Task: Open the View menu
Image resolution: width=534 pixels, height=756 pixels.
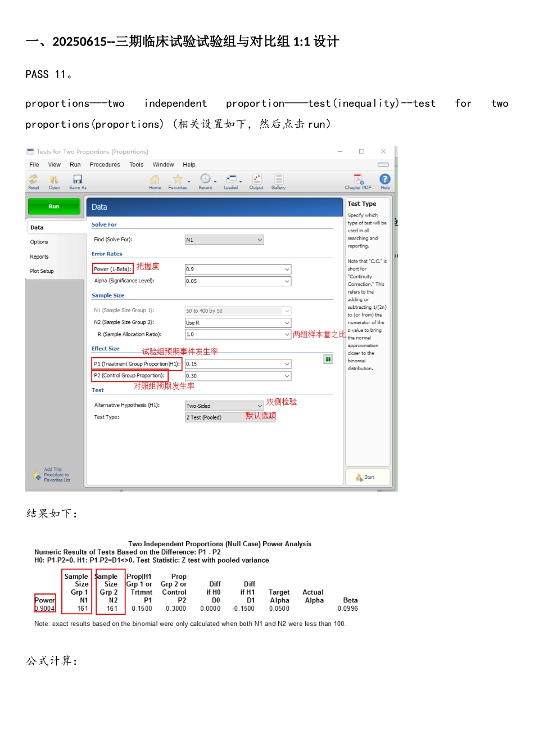Action: point(55,165)
